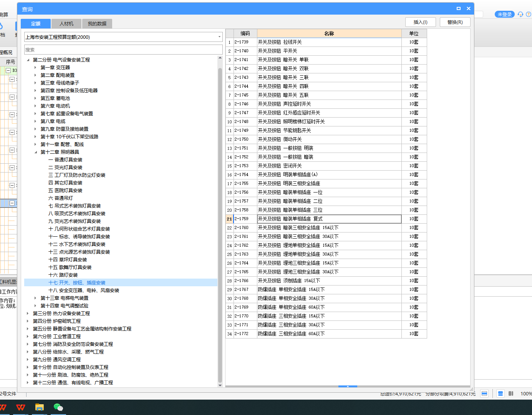This screenshot has width=532, height=415.
Task: Select row 防爆插座 单相安全插座 60A以下
Action: [326, 307]
